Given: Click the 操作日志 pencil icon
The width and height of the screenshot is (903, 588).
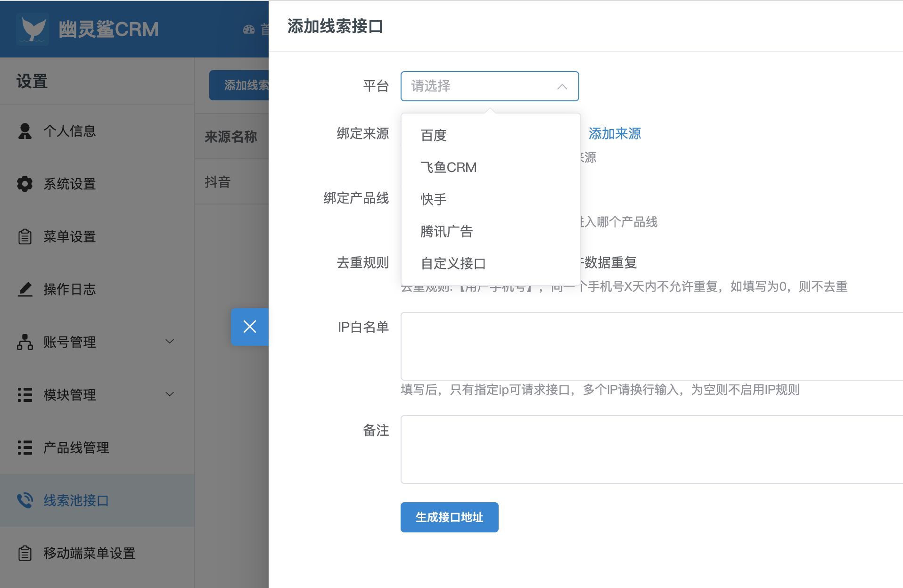Looking at the screenshot, I should click(x=25, y=289).
